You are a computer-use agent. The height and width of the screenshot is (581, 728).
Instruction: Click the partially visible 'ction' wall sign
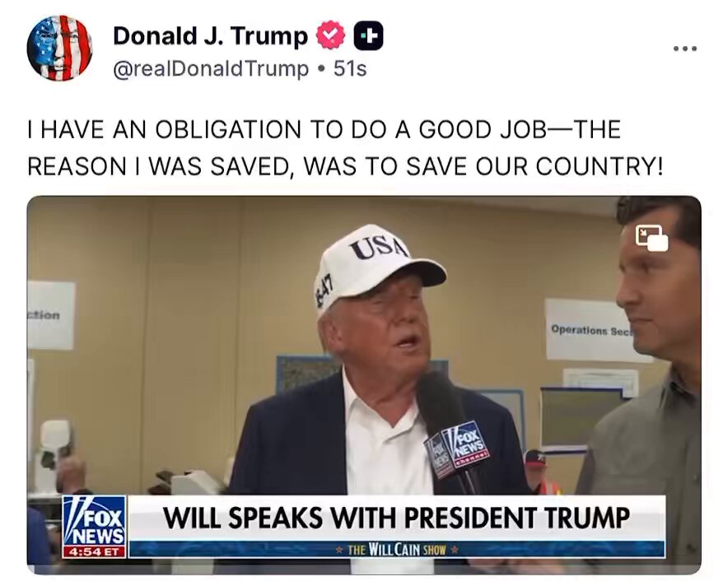coord(50,315)
